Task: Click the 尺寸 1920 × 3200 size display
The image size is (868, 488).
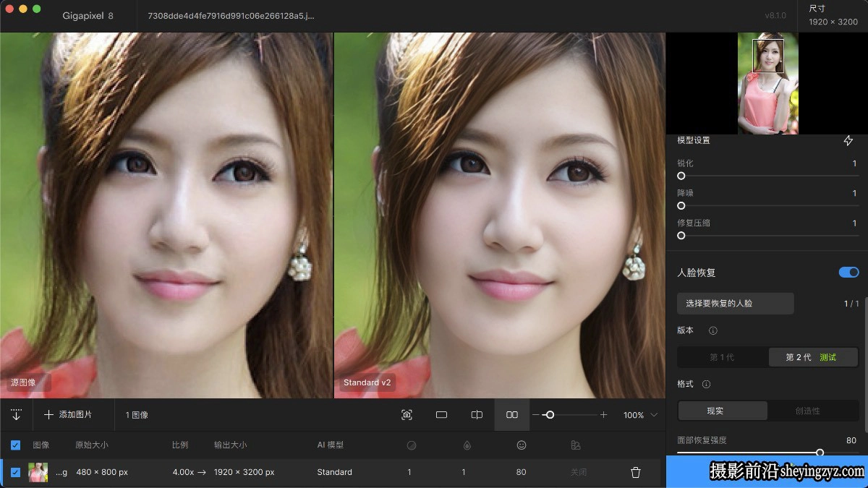Action: (x=833, y=16)
